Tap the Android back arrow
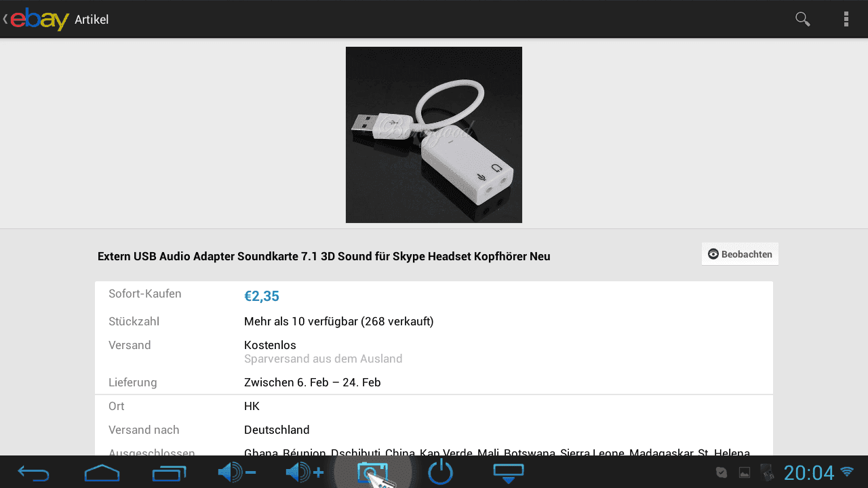This screenshot has width=868, height=488. click(33, 472)
